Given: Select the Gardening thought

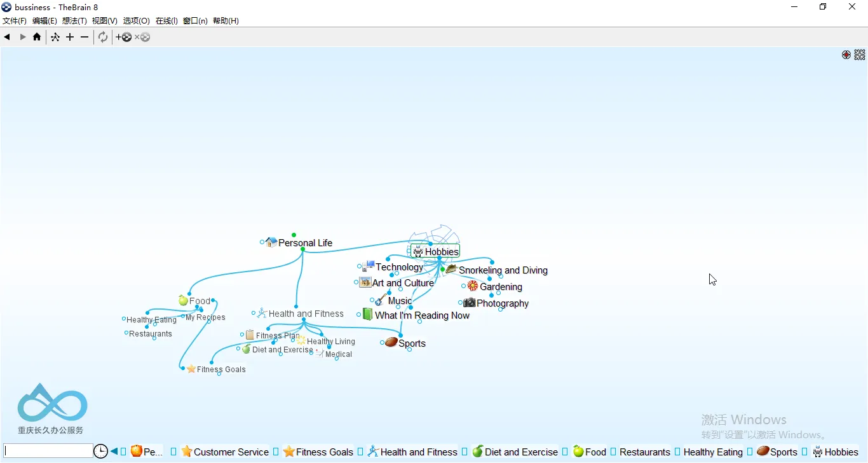Looking at the screenshot, I should (501, 287).
